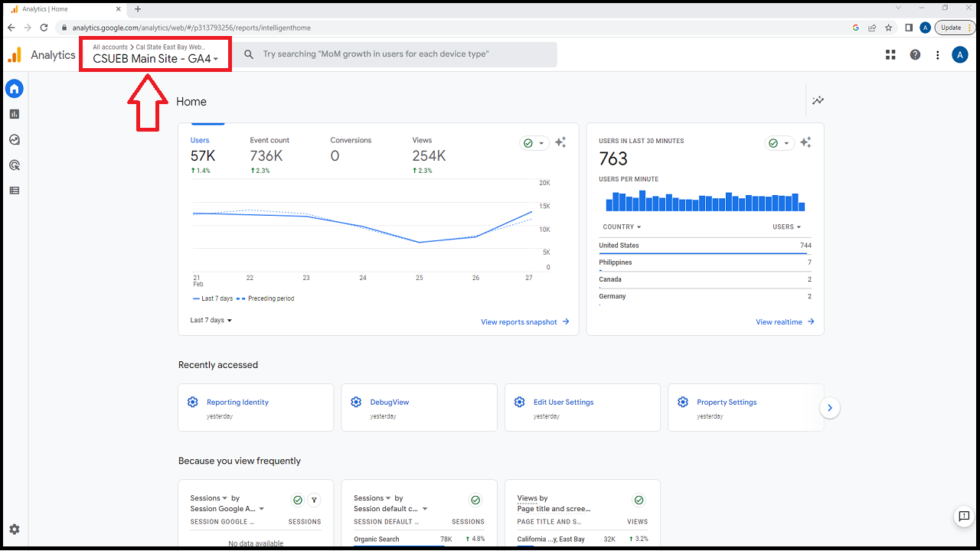Open the Analytics account avatar
This screenshot has width=980, height=551.
point(960,54)
